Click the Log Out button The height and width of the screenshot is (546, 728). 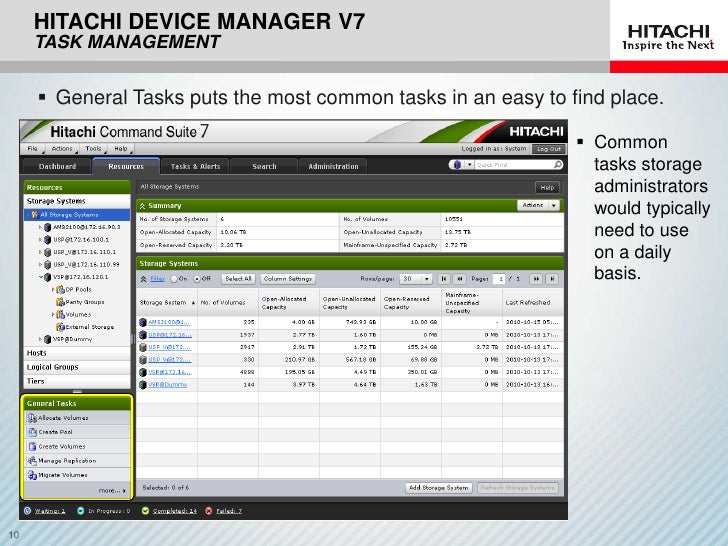548,149
